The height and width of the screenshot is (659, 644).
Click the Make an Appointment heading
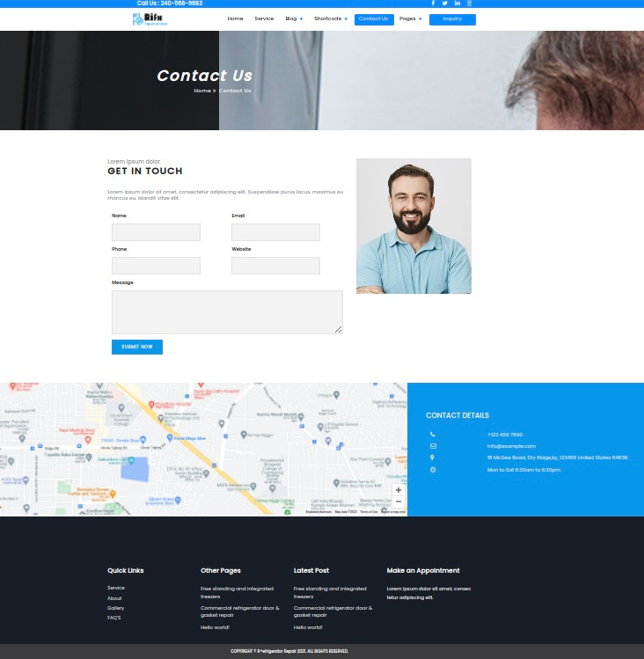(423, 570)
